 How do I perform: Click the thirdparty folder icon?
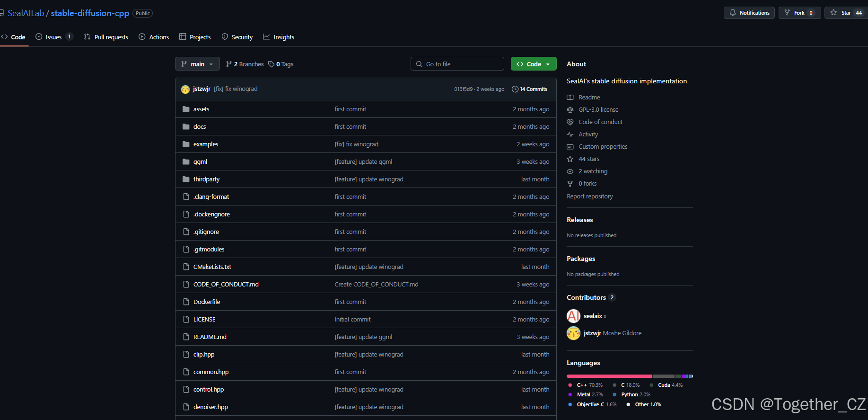click(186, 179)
